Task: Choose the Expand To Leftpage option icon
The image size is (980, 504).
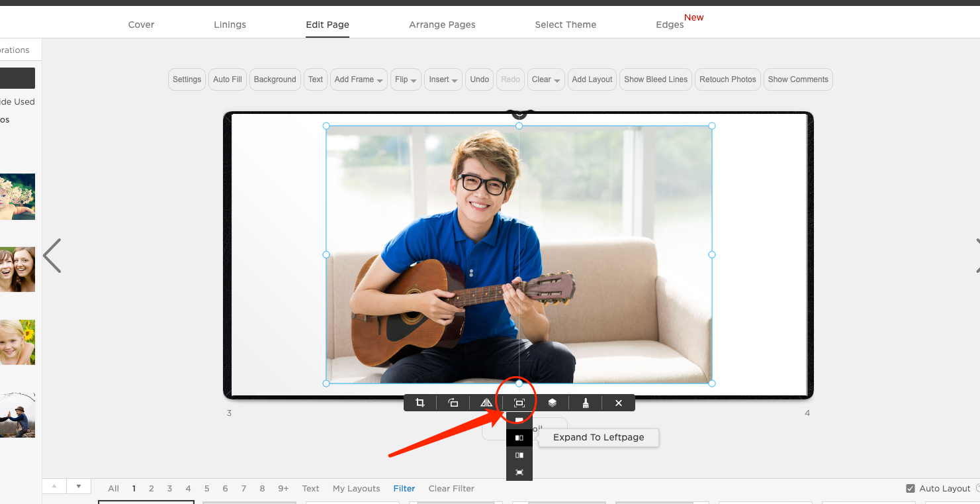Action: (x=519, y=438)
